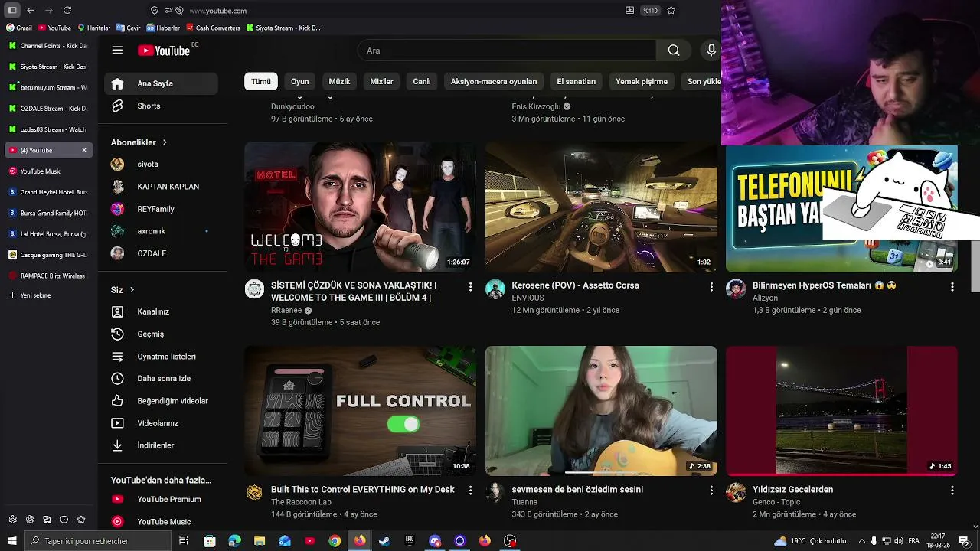The height and width of the screenshot is (551, 980).
Task: Open Daha sonra izle list
Action: tap(161, 378)
